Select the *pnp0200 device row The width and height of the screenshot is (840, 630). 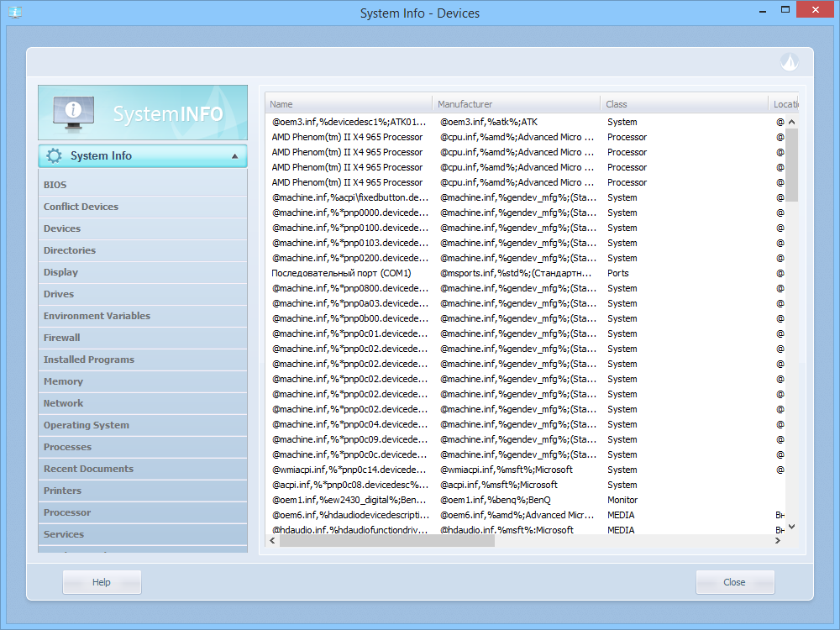coord(525,258)
